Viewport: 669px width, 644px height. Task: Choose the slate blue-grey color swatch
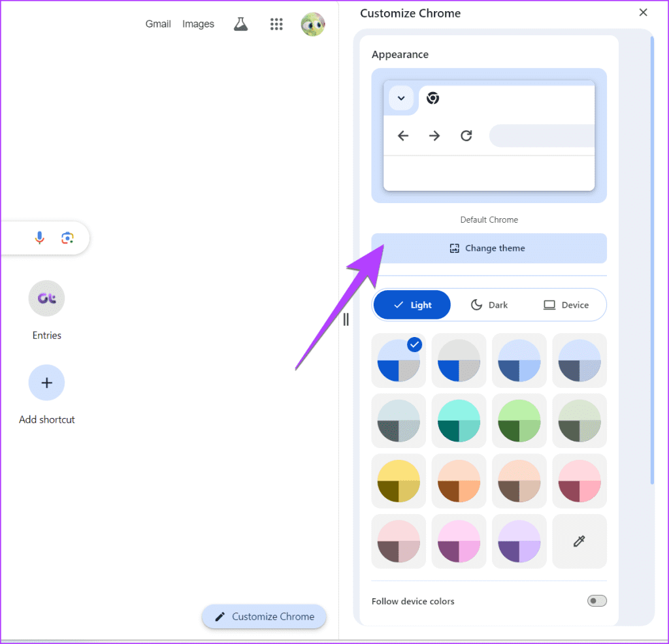pos(579,361)
